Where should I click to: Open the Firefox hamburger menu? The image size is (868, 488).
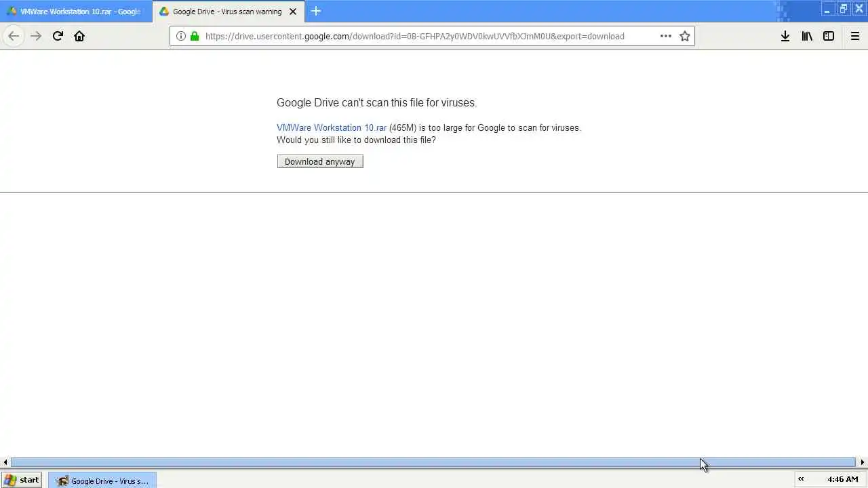pos(855,36)
